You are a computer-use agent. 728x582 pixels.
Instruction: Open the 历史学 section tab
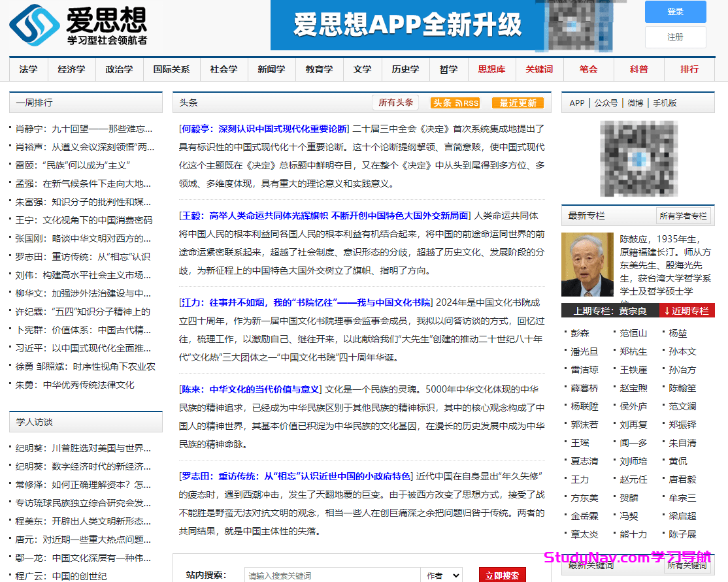click(x=405, y=69)
